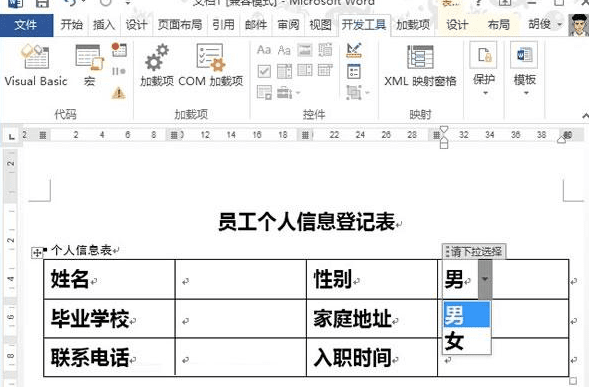Click the 入职时间 table cell
This screenshot has width=589, height=387.
[372, 357]
